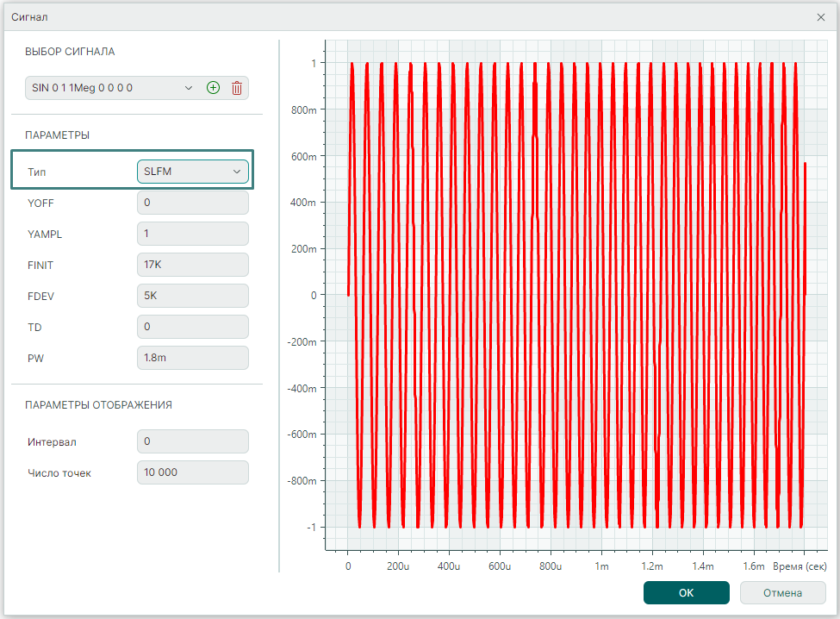Select the YAMPL value field
Image resolution: width=840 pixels, height=619 pixels.
pos(193,234)
